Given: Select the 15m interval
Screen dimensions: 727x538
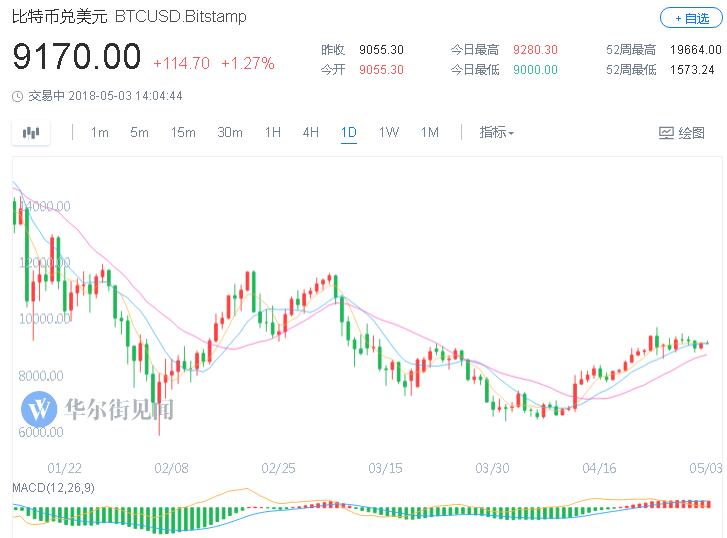Looking at the screenshot, I should [x=182, y=133].
